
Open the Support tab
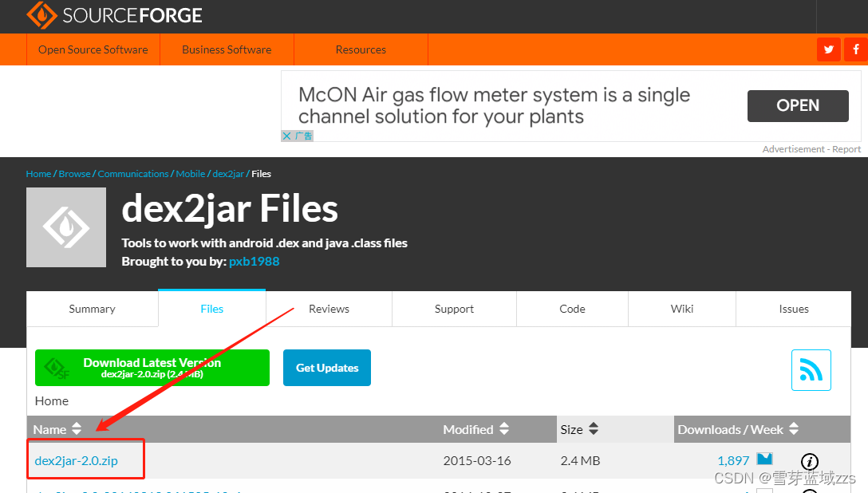[x=455, y=309]
